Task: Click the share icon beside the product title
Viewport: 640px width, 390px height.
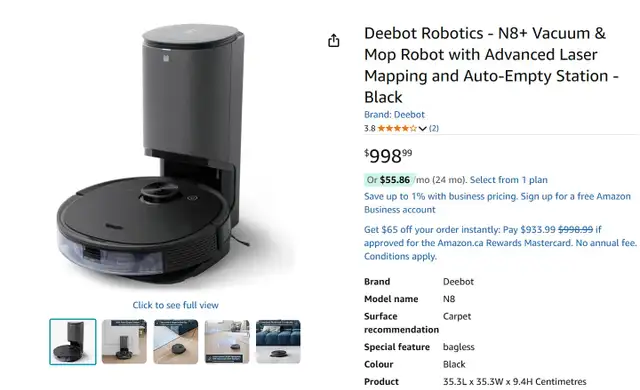Action: 333,40
